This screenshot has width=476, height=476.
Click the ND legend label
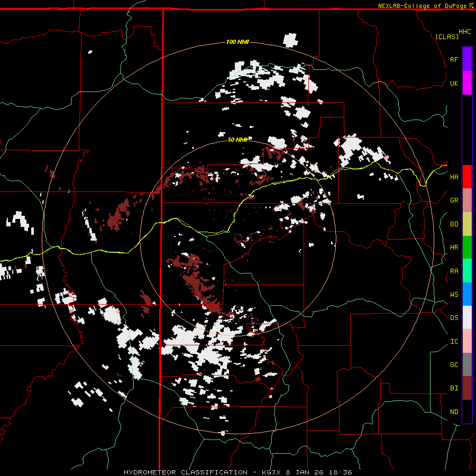[454, 412]
